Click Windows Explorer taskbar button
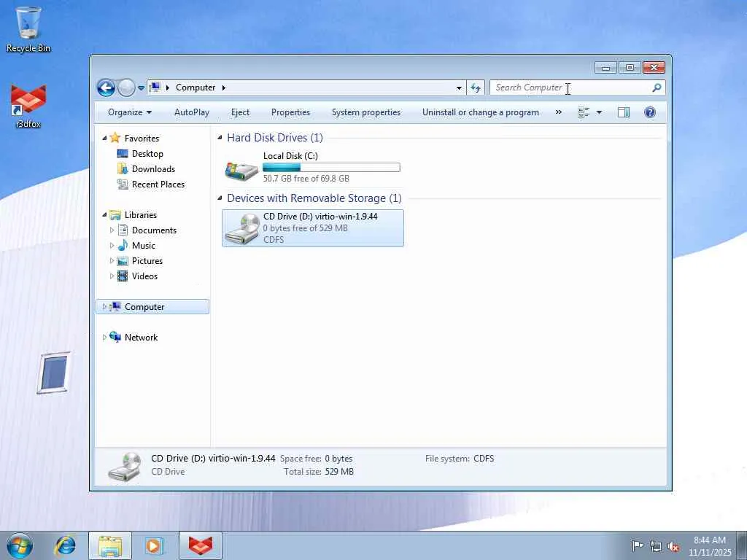This screenshot has height=560, width=747. point(110,545)
